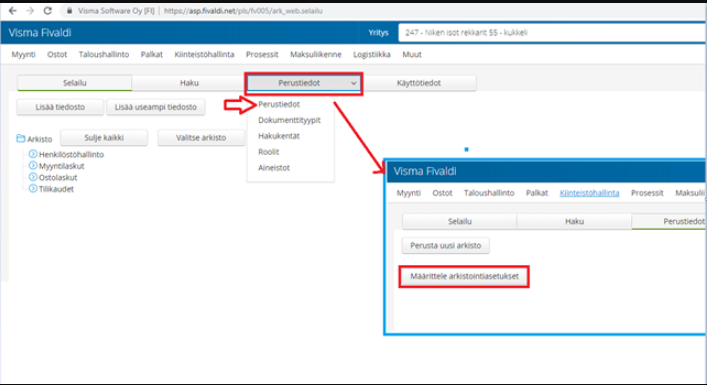
Task: Choose Roolit from the dropdown list
Action: (269, 152)
